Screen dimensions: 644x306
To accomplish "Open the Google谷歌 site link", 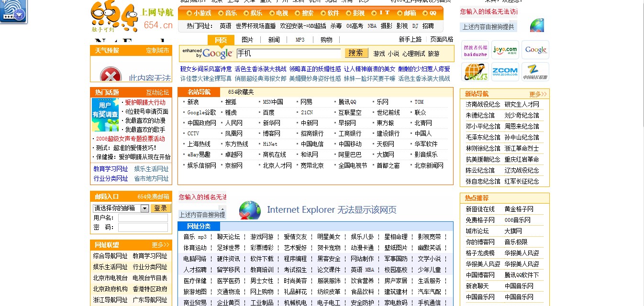I will pyautogui.click(x=201, y=112).
